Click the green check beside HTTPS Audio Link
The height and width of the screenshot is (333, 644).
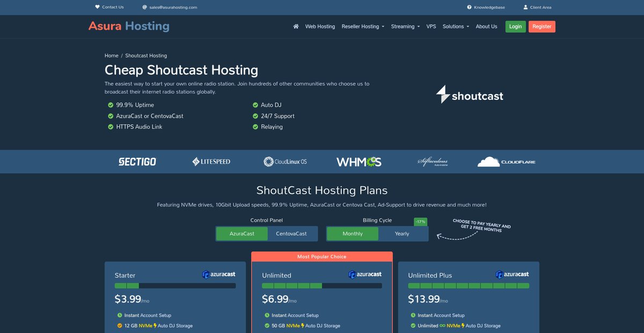pyautogui.click(x=111, y=127)
